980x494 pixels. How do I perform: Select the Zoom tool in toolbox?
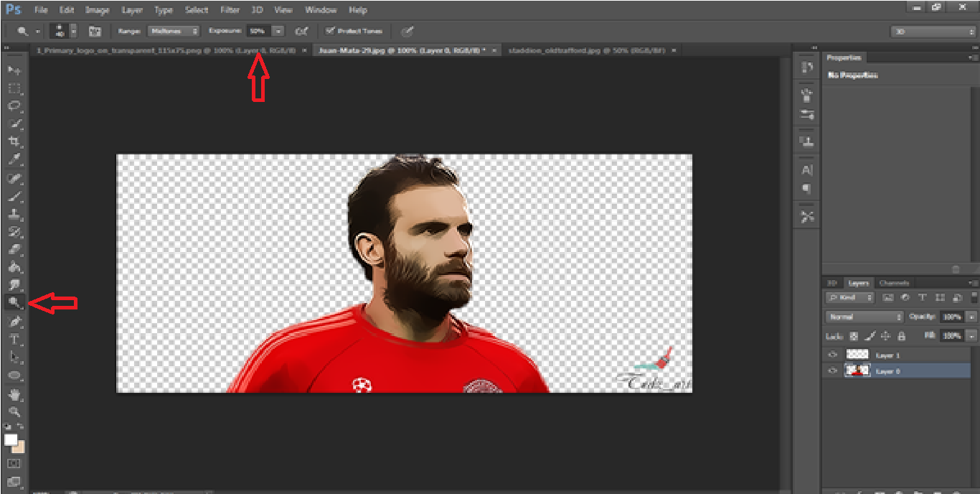[14, 412]
